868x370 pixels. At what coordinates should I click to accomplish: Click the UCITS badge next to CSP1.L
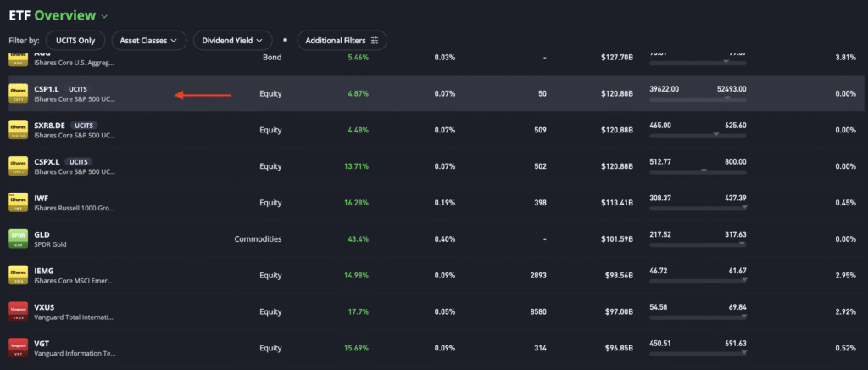tap(78, 88)
